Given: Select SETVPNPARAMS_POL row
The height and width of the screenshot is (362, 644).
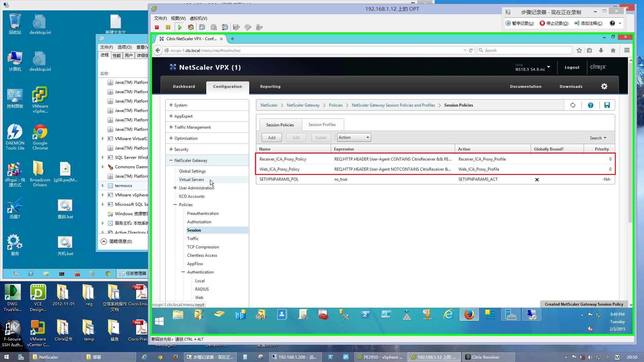Looking at the screenshot, I should (435, 179).
